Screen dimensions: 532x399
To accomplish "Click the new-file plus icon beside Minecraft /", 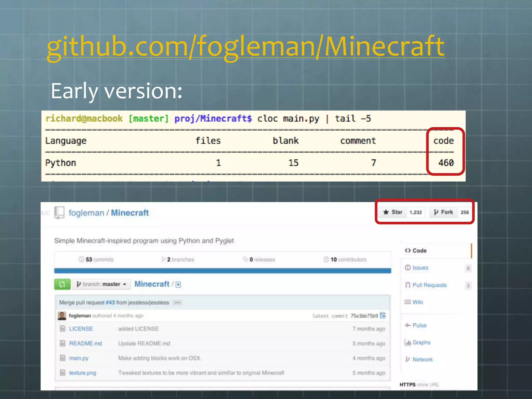I will [178, 285].
